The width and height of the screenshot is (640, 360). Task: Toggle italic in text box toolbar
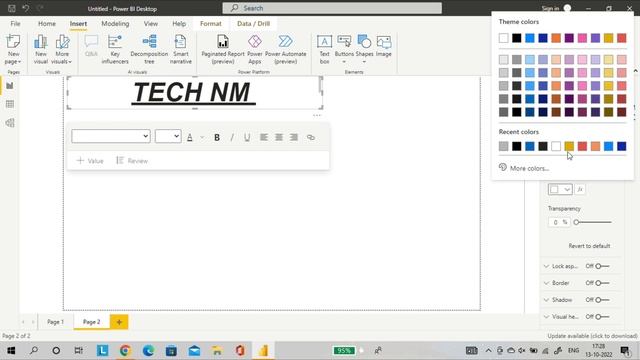point(232,137)
